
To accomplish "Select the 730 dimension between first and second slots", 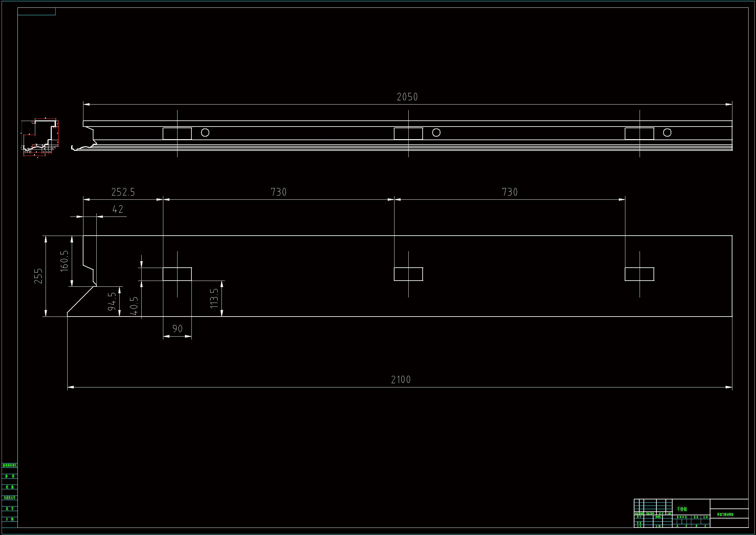I will pyautogui.click(x=278, y=192).
